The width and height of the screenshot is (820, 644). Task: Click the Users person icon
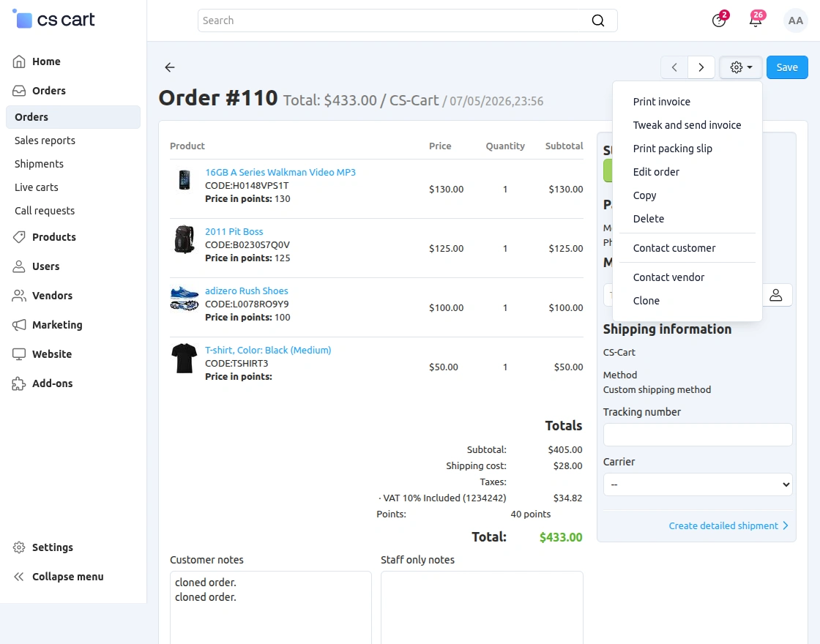click(19, 266)
